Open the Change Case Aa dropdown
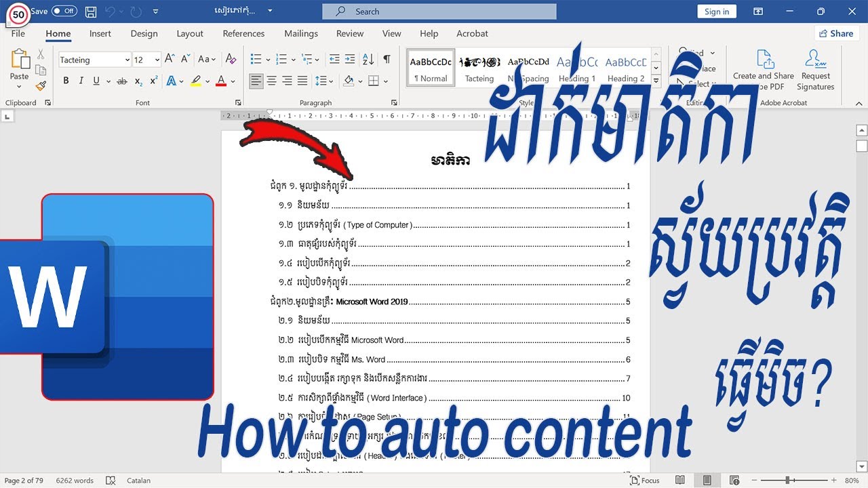The image size is (868, 488). click(x=207, y=60)
